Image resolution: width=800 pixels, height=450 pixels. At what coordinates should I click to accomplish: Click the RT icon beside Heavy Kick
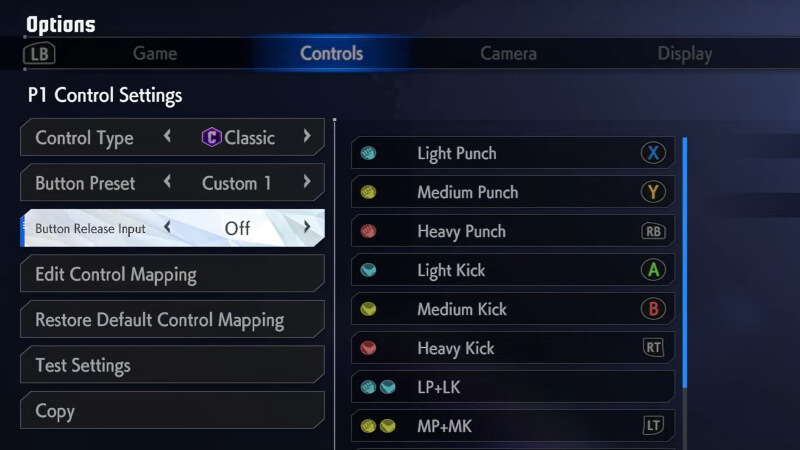point(653,348)
